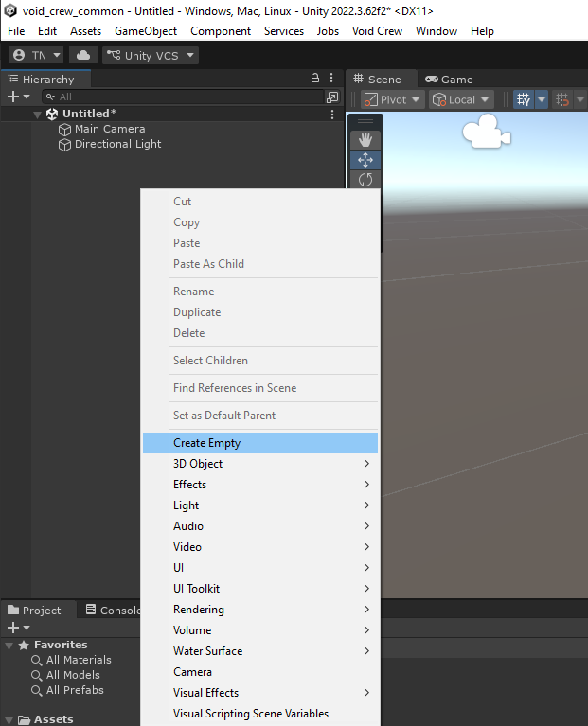Switch to the Console tab
588x726 pixels.
click(114, 611)
